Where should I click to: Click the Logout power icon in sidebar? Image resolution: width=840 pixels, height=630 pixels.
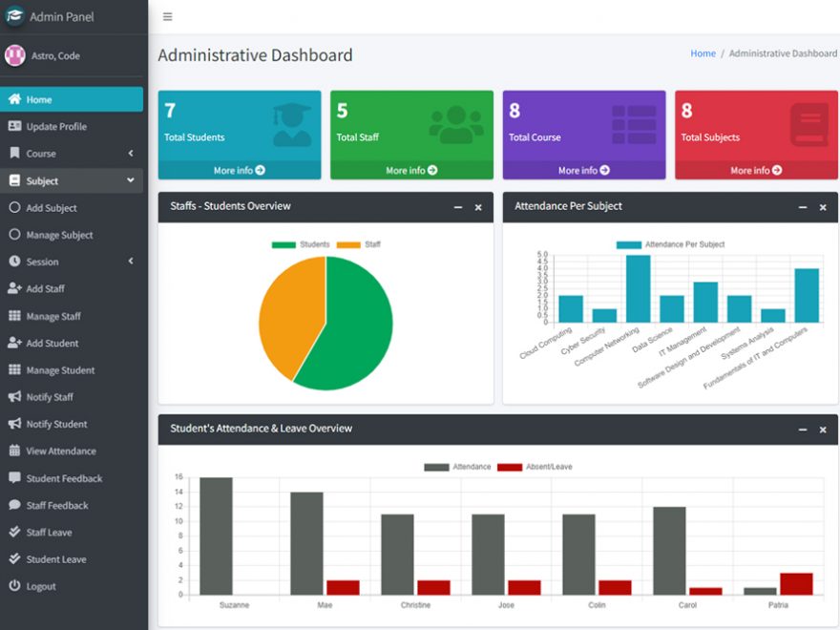click(x=14, y=586)
